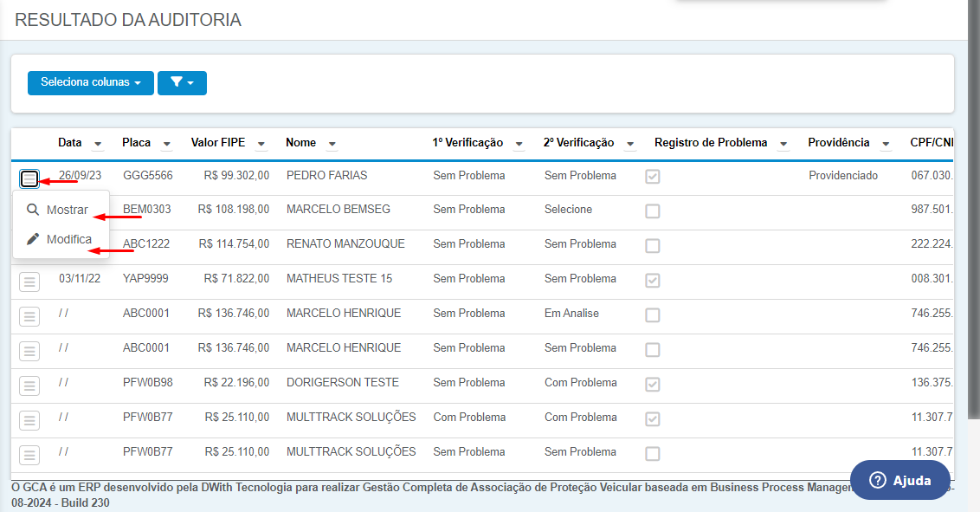Click the 'Em Analise' status cell
The image size is (980, 512).
(571, 313)
